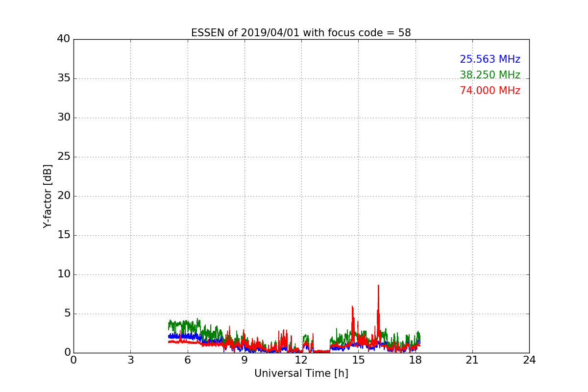Click the y-axis tick label 35
The width and height of the screenshot is (588, 392).
pos(64,78)
